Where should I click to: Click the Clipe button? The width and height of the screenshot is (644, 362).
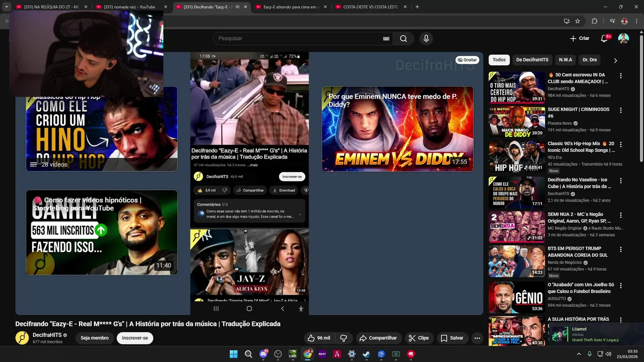(x=419, y=338)
